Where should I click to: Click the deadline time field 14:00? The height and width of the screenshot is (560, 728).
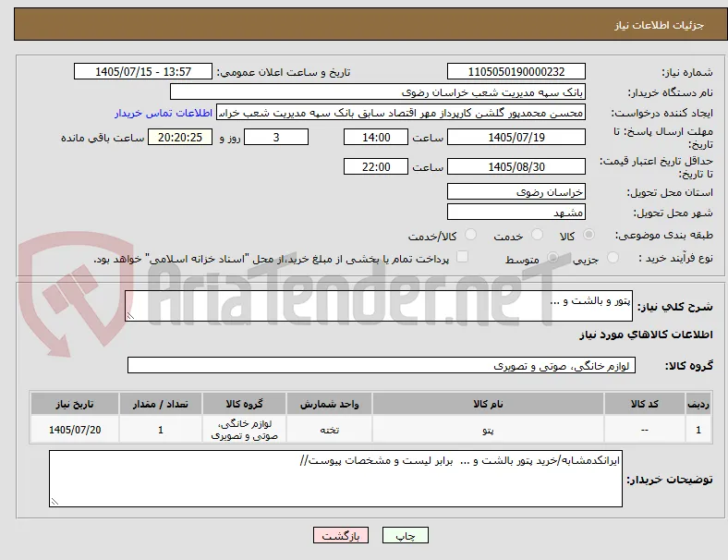376,137
